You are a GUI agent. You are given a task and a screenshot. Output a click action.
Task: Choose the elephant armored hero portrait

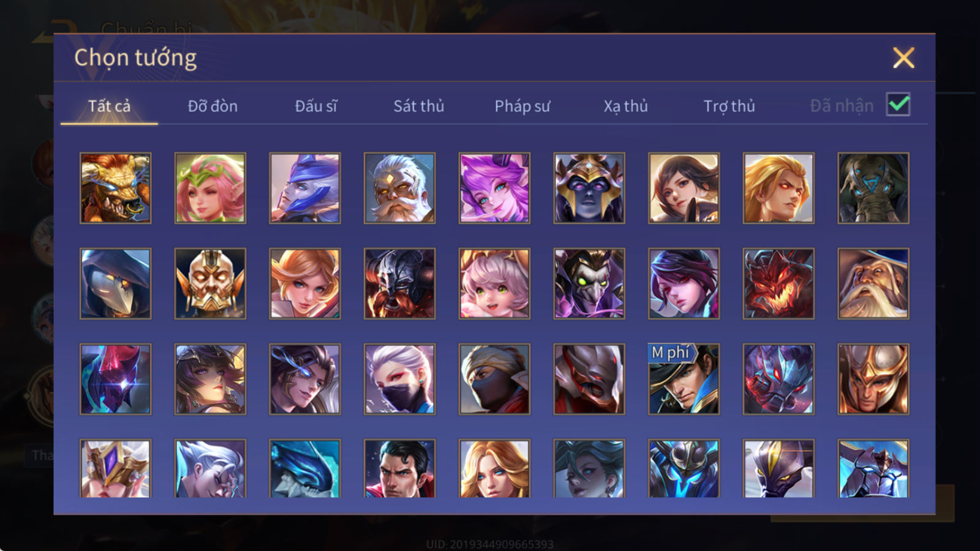(873, 188)
